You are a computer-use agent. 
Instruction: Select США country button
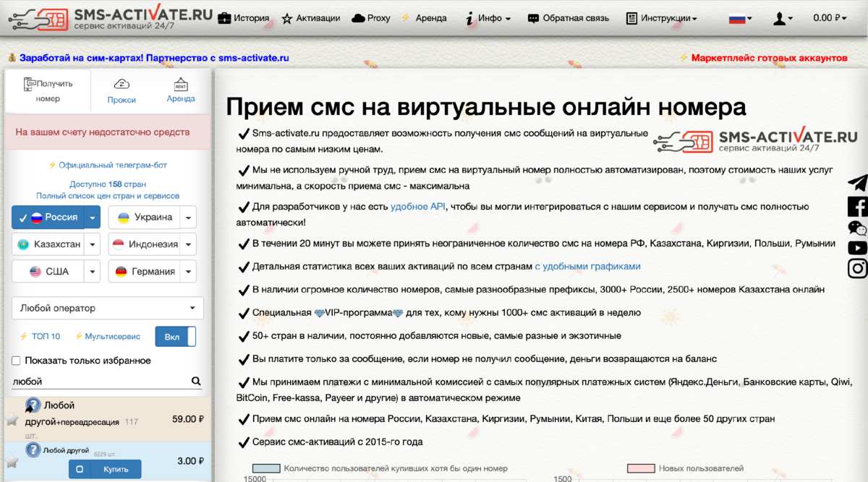48,272
